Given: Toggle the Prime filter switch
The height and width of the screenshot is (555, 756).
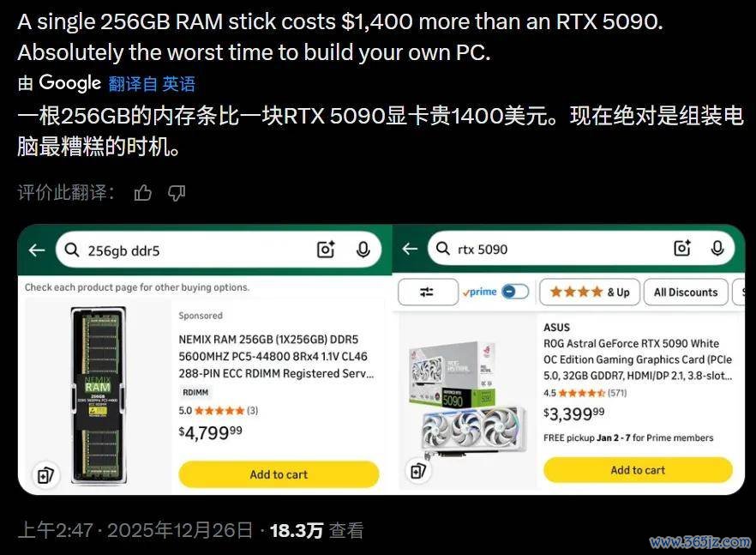Looking at the screenshot, I should 515,292.
